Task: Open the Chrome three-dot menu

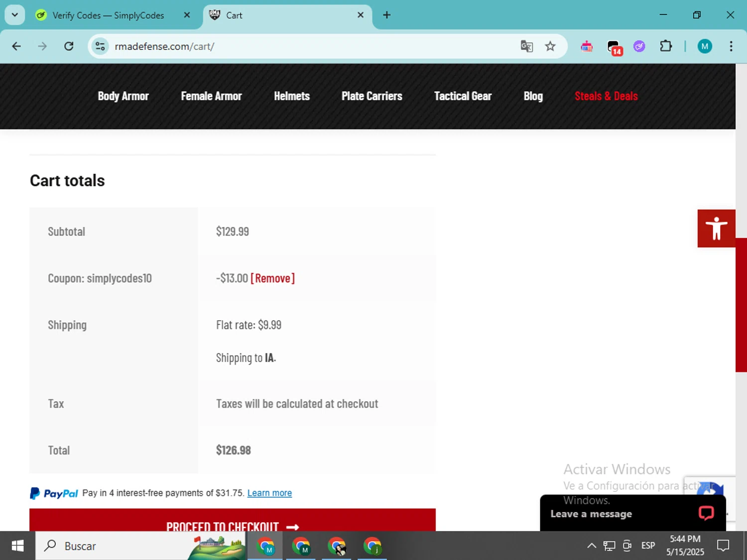Action: click(731, 46)
